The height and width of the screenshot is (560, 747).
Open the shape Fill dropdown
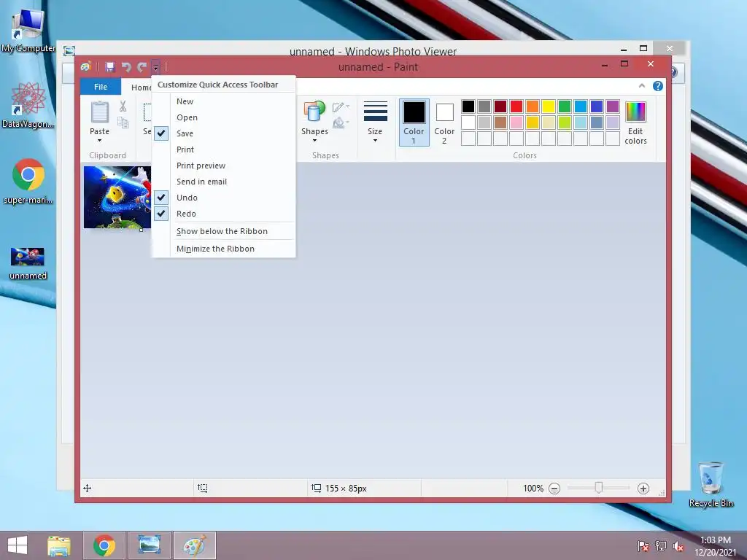click(x=341, y=123)
